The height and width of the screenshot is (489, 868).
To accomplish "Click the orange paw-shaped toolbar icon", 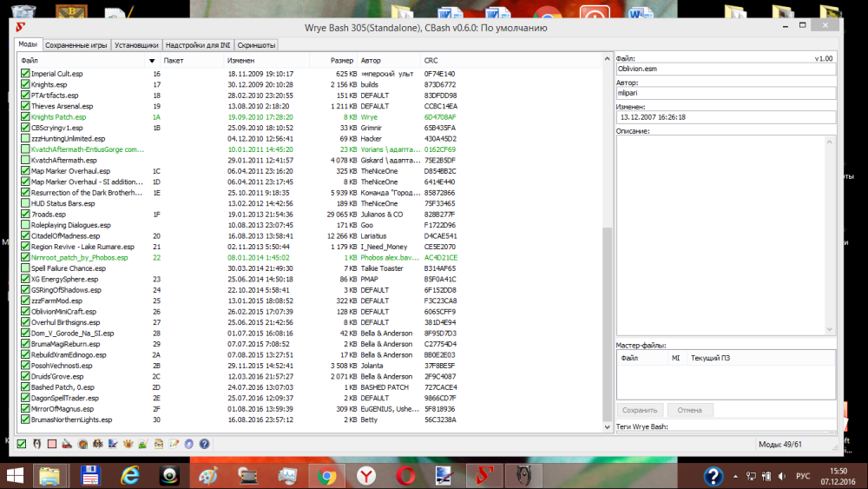I will pyautogui.click(x=128, y=444).
